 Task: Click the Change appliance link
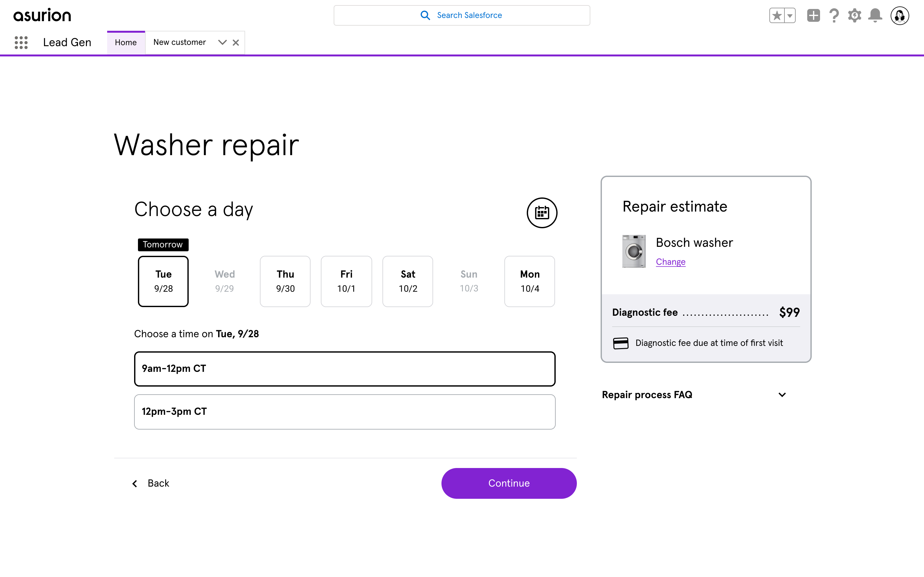click(x=671, y=262)
